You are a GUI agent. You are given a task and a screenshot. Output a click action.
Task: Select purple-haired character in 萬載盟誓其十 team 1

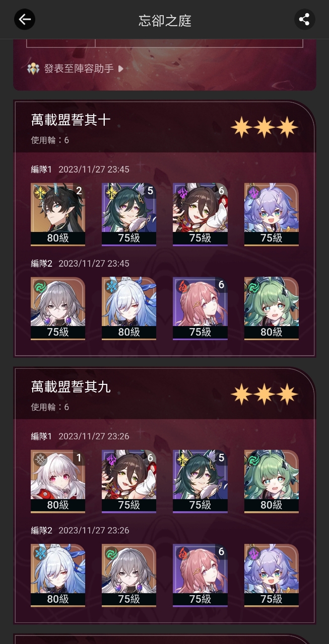[272, 214]
